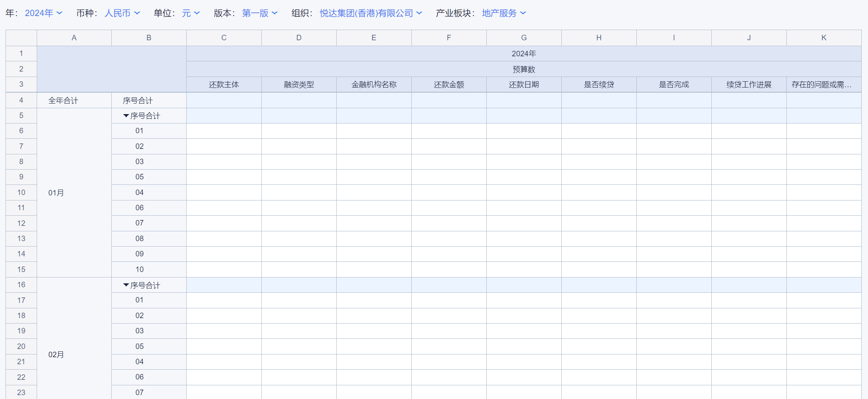The height and width of the screenshot is (399, 868).
Task: Click the 续贷工作进展 column title cell
Action: coord(749,85)
